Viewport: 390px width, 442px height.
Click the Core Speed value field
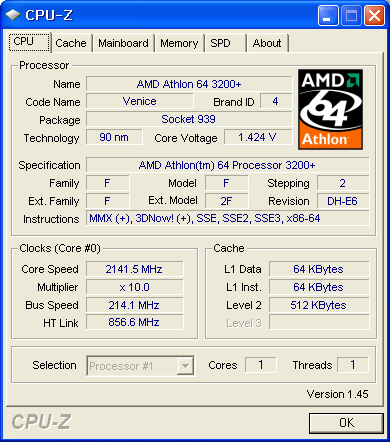[x=134, y=269]
